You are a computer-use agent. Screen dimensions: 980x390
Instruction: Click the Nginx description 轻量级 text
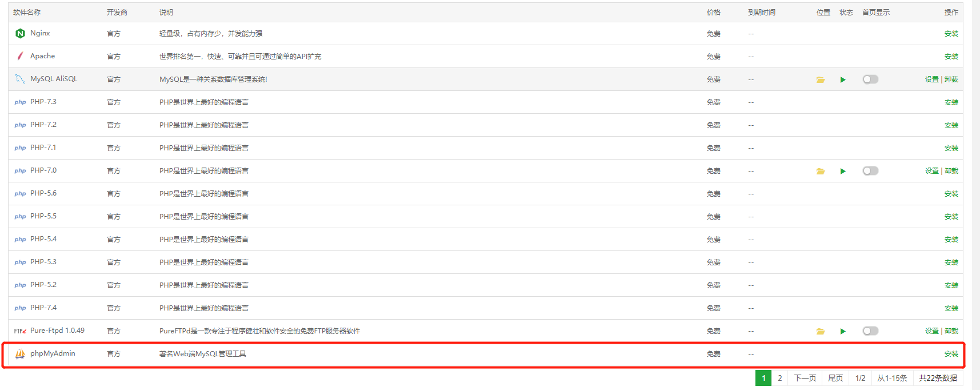[211, 34]
